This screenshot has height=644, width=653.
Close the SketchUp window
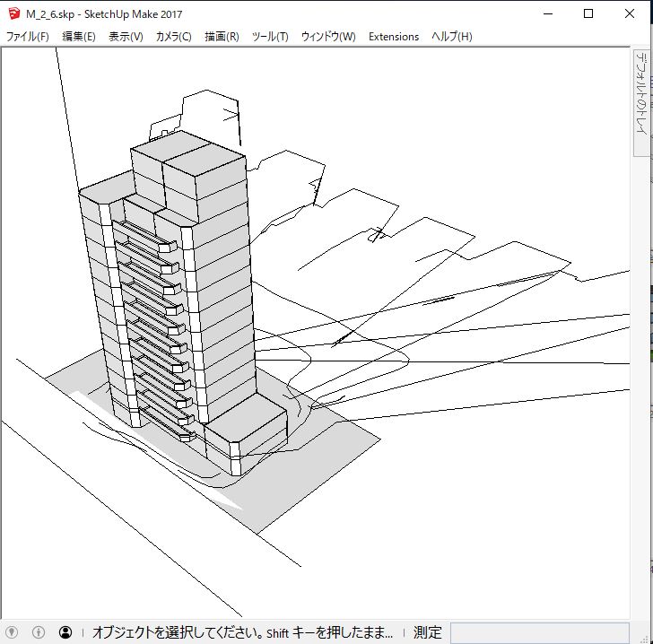[x=630, y=13]
